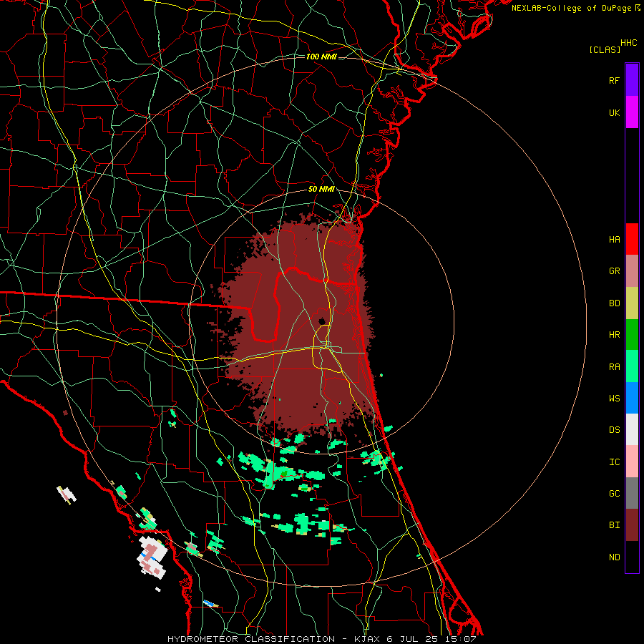This screenshot has width=644, height=644.
Task: Click the HHC product code label
Action: 629,43
